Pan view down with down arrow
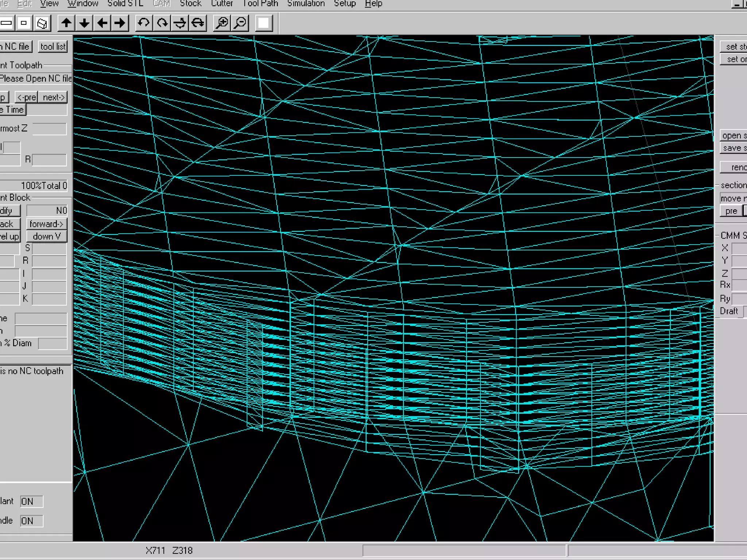The width and height of the screenshot is (747, 560). (84, 23)
